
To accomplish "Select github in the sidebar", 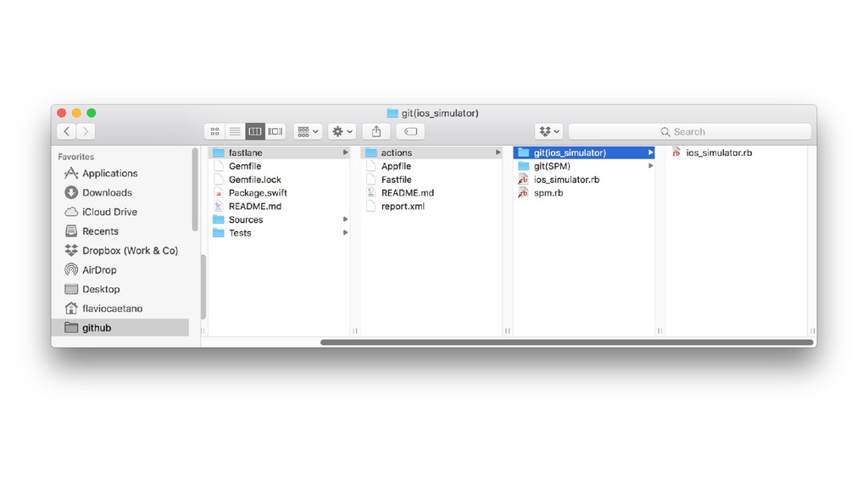I will point(120,328).
